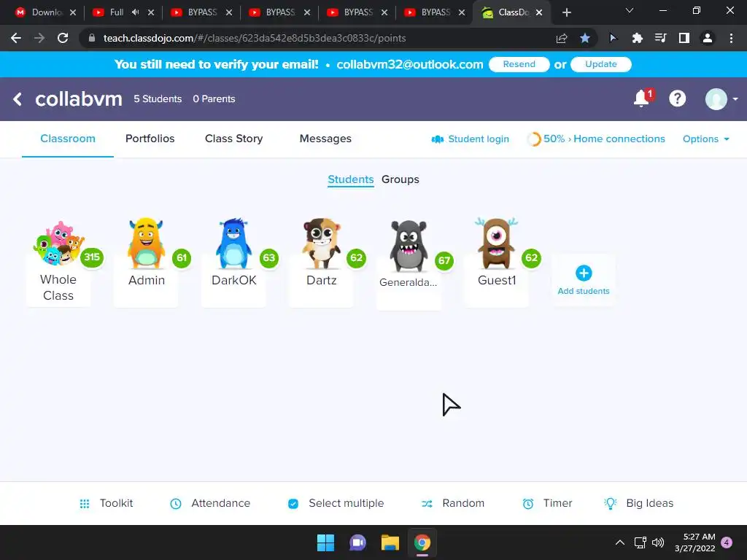Close the ClassDojo browser tab
This screenshot has width=747, height=560.
tap(539, 12)
